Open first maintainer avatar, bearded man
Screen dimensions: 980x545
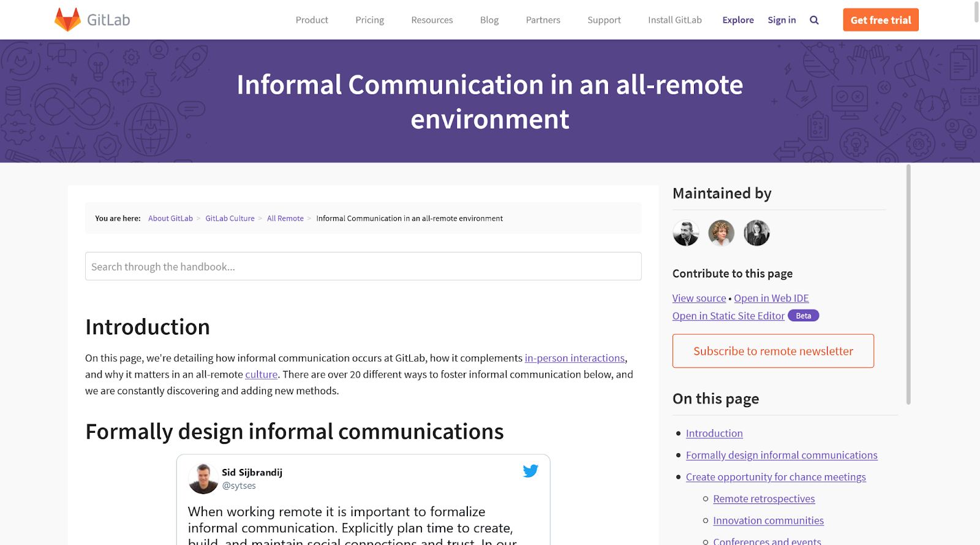coord(686,233)
